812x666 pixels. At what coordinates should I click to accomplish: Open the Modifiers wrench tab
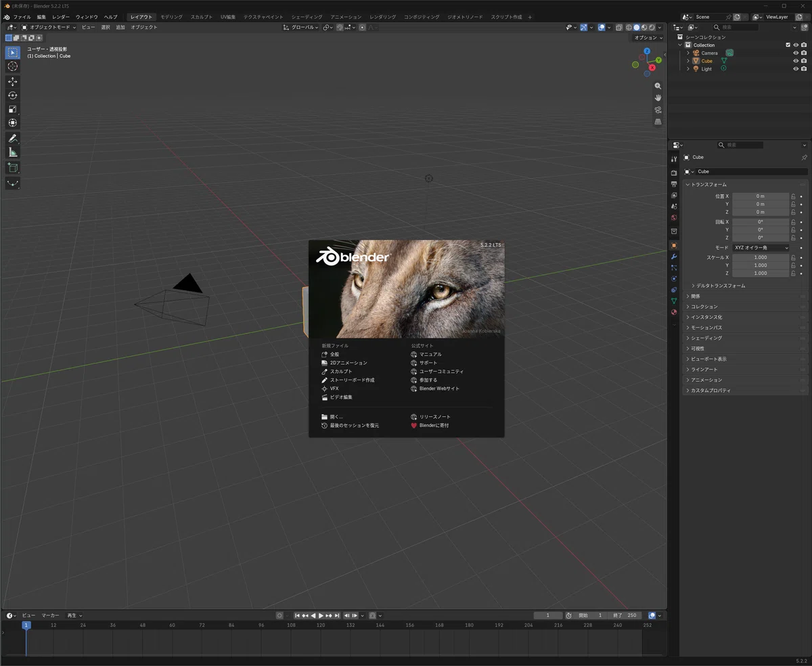(674, 257)
